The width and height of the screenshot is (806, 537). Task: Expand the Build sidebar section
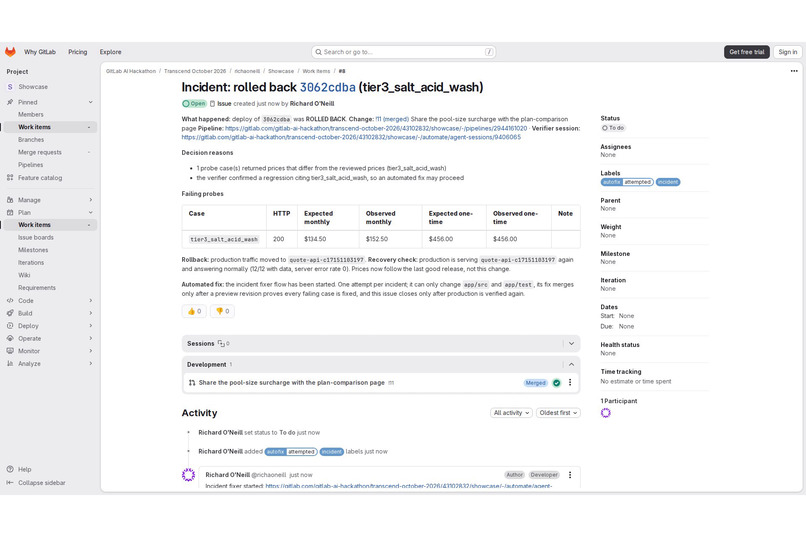pyautogui.click(x=50, y=313)
